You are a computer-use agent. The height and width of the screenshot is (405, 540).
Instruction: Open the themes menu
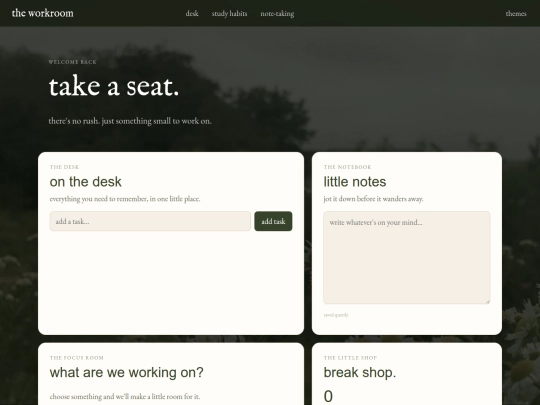click(x=516, y=13)
